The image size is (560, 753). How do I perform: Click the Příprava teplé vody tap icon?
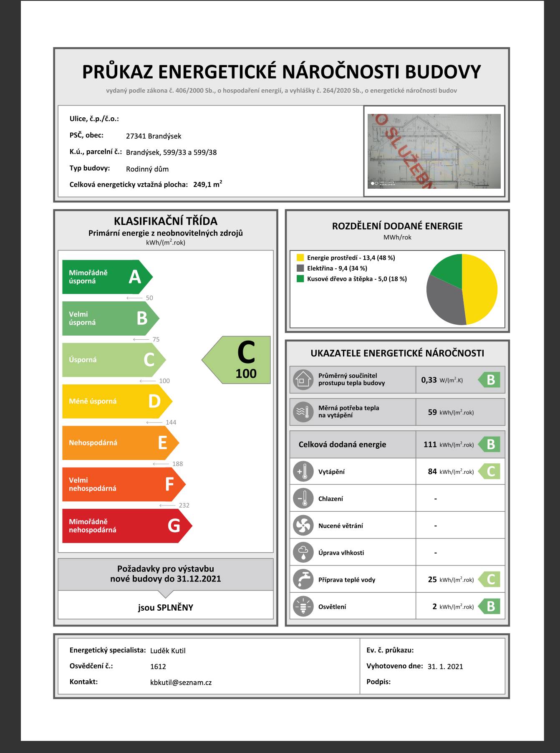pos(303,579)
